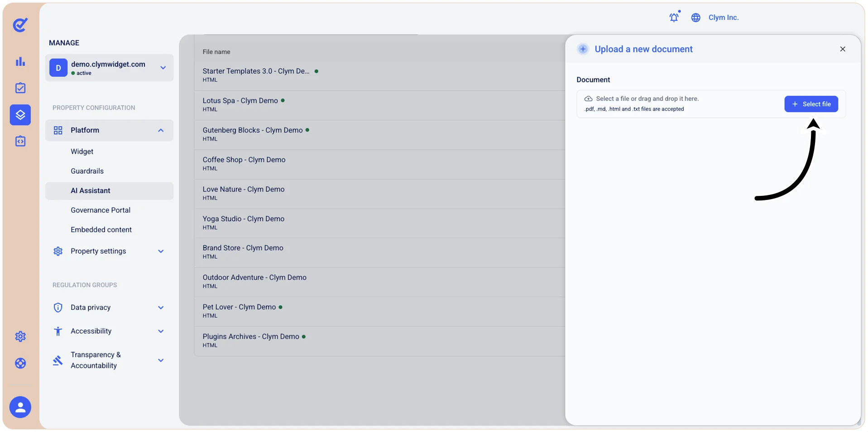Select the AI Assistant menu item

click(109, 191)
